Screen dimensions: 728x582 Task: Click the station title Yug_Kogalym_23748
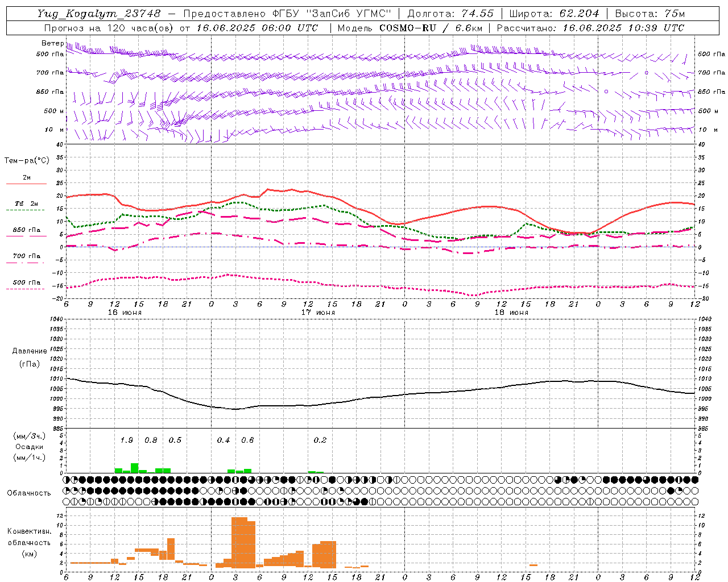tap(99, 14)
